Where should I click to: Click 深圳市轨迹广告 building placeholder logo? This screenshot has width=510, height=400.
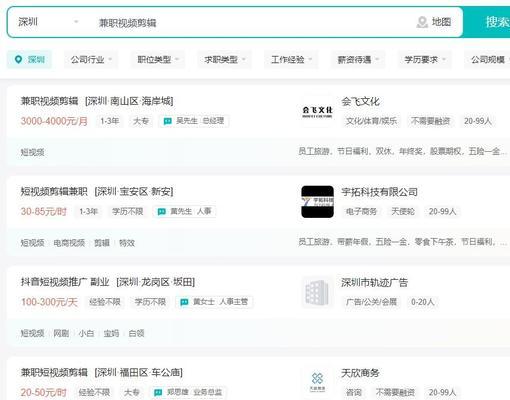click(317, 292)
